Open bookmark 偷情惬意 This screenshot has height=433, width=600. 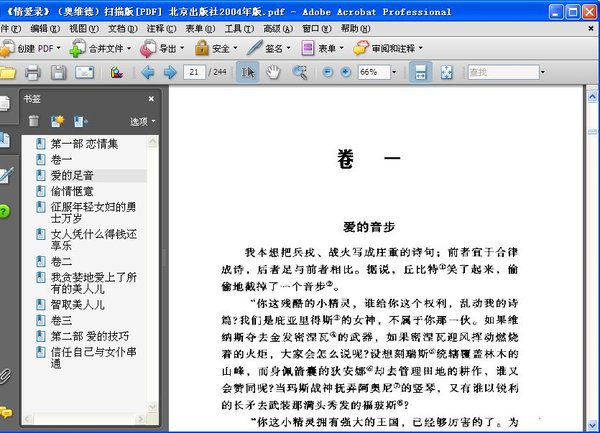coord(72,191)
